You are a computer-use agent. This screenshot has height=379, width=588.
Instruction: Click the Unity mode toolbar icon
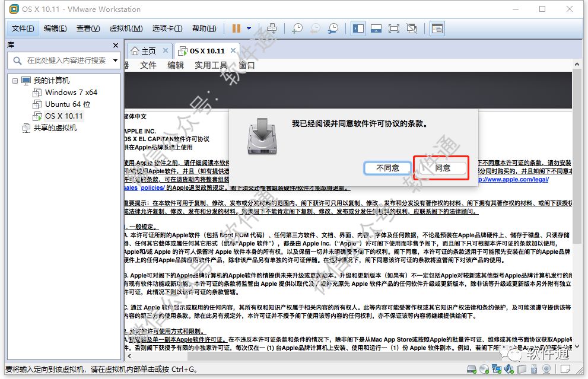[x=412, y=28]
